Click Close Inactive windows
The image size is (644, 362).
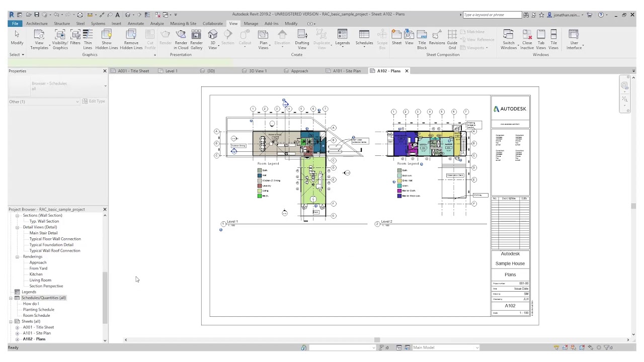(527, 39)
